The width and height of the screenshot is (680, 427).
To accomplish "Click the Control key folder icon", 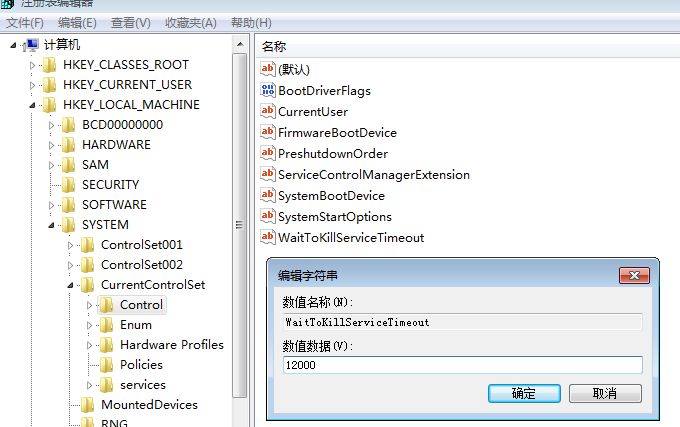I will tap(106, 305).
